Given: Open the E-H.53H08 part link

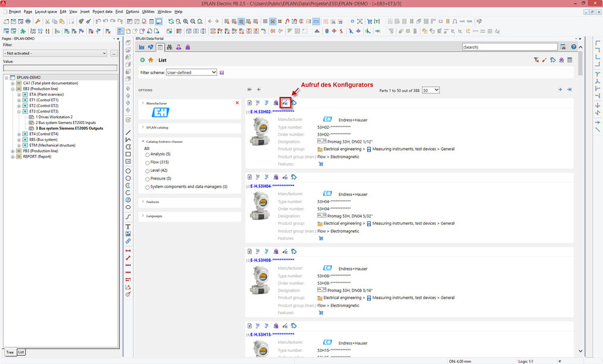Looking at the screenshot, I should (x=273, y=260).
